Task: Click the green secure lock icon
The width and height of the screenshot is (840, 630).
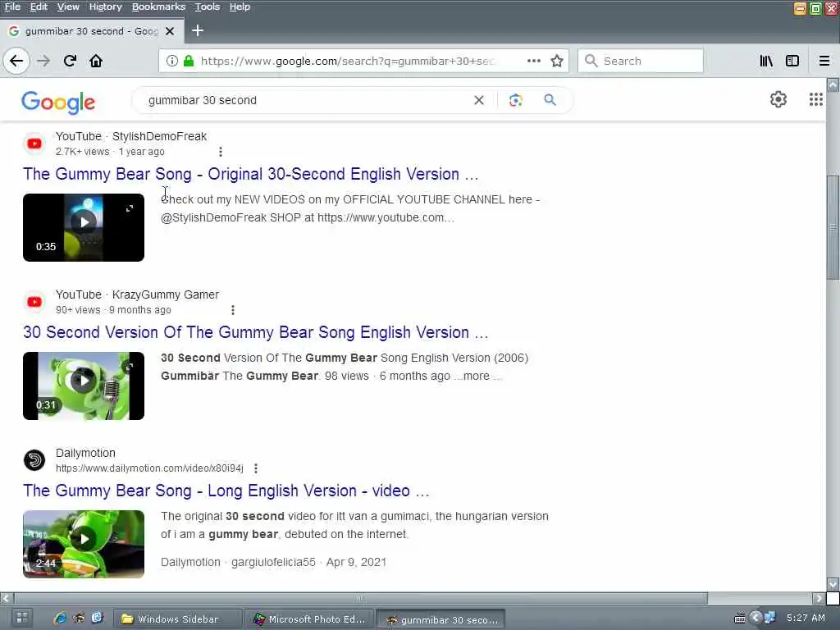Action: (x=188, y=61)
